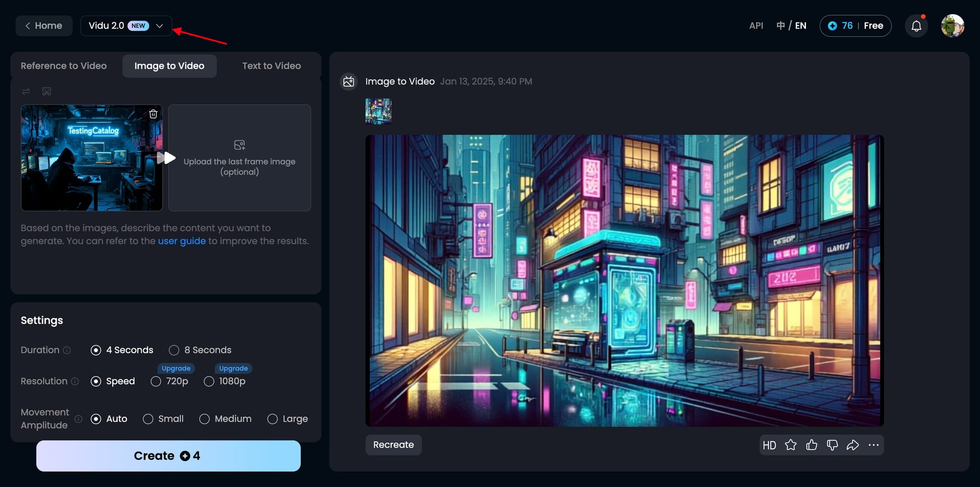Select 4 Seconds duration
The height and width of the screenshot is (487, 980).
pos(122,350)
